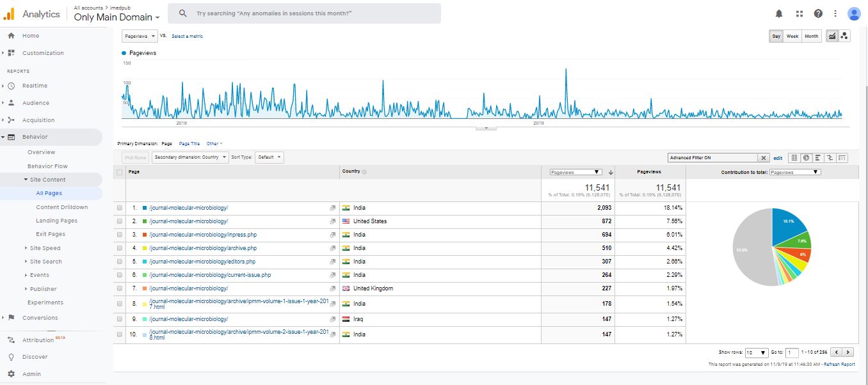Toggle the select-all checkbox in table header

120,172
